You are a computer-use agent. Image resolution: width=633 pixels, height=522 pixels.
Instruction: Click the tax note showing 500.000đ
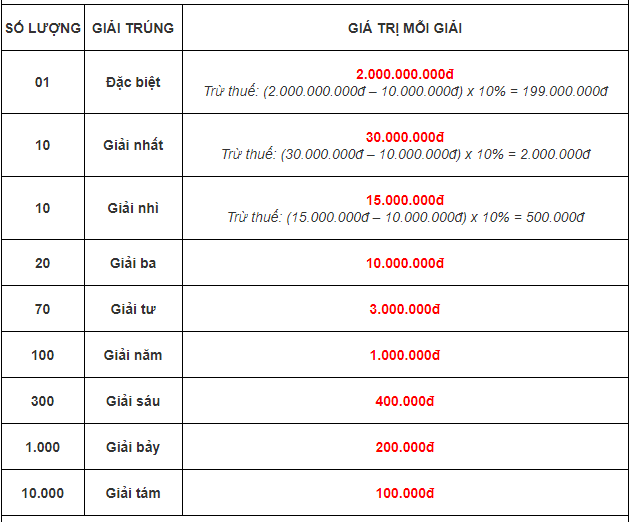pos(404,217)
